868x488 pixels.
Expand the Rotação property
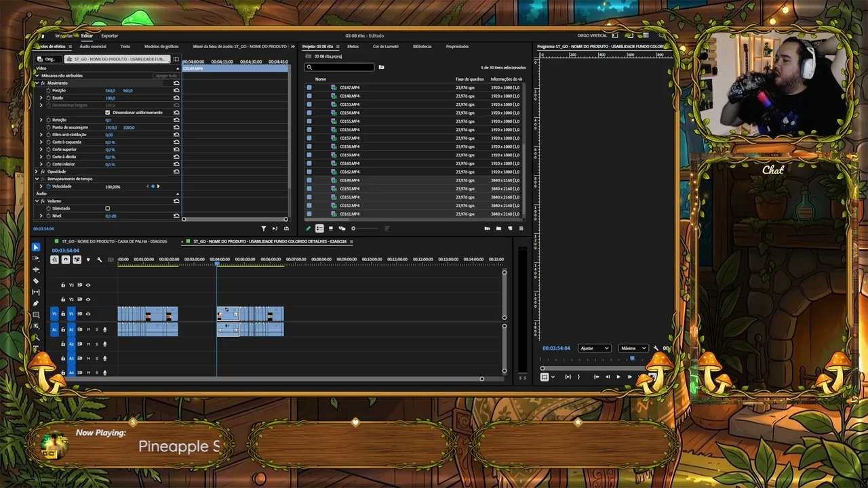click(x=41, y=120)
